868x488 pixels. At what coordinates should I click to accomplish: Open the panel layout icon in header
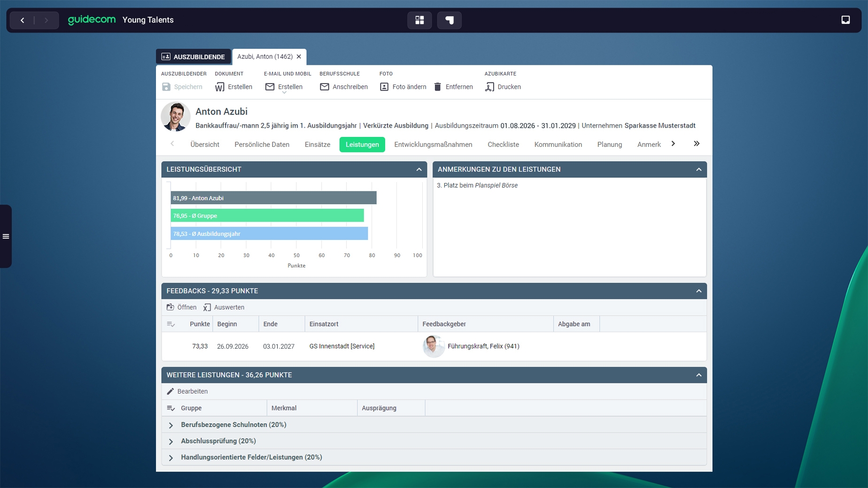pos(449,20)
